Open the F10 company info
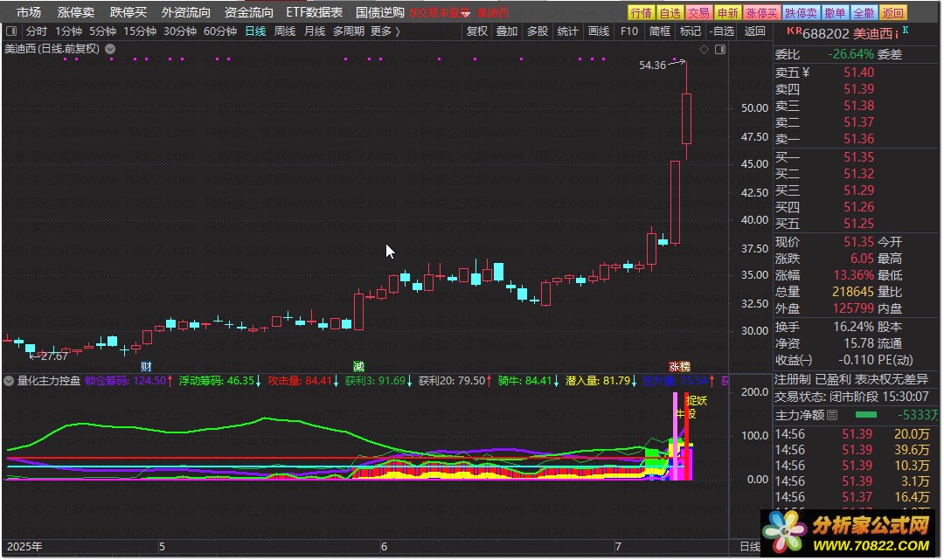This screenshot has width=944, height=560. pos(629,31)
